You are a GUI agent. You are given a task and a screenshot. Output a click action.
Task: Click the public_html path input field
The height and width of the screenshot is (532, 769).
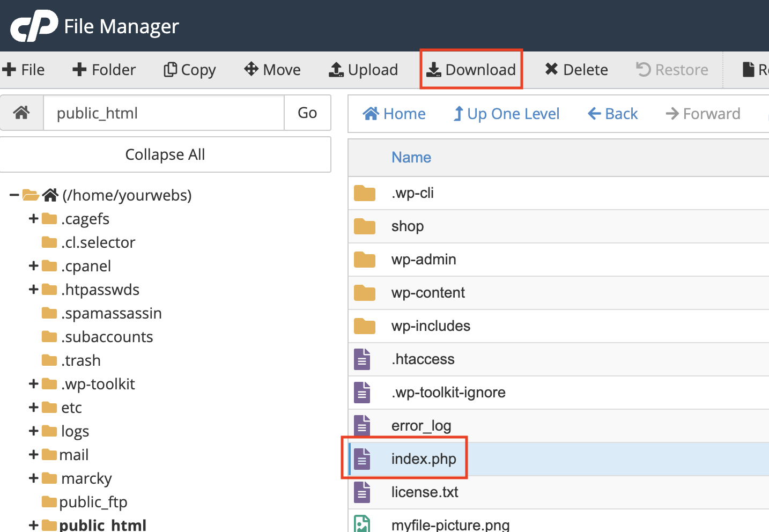click(164, 113)
